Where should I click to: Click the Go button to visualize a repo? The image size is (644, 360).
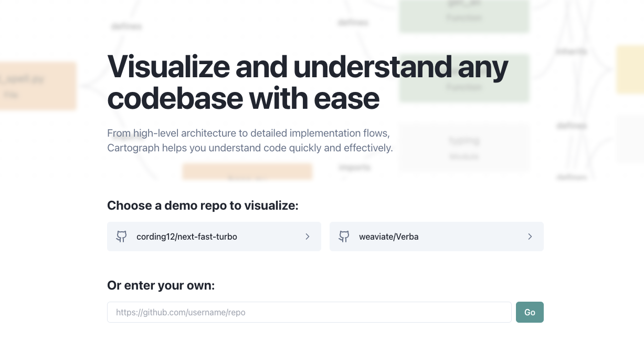click(530, 312)
